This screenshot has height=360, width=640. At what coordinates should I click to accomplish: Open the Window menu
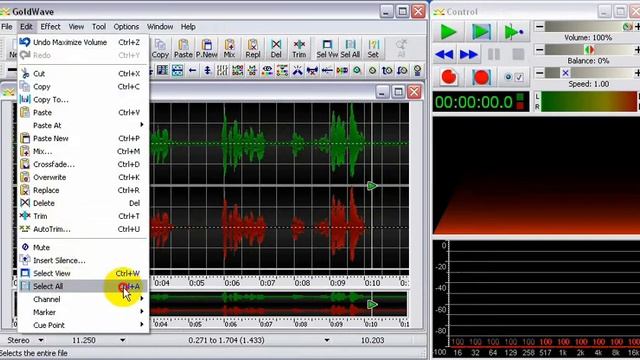[160, 27]
